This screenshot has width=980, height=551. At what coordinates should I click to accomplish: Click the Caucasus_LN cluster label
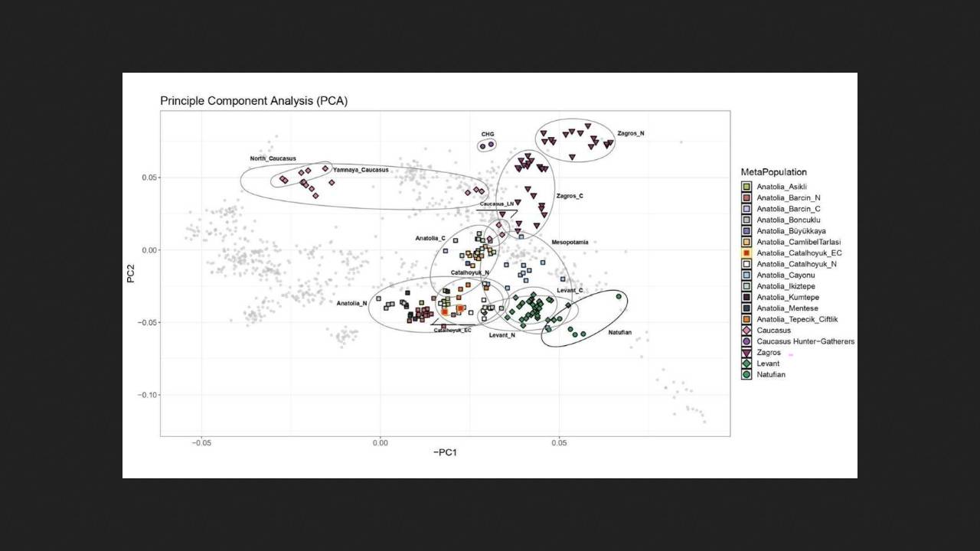coord(497,204)
